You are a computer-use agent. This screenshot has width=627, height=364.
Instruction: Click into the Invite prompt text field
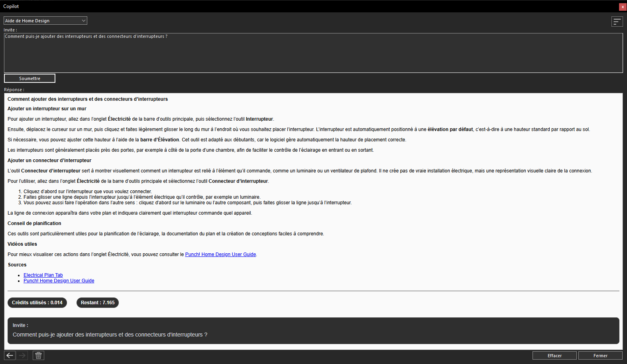(x=313, y=53)
